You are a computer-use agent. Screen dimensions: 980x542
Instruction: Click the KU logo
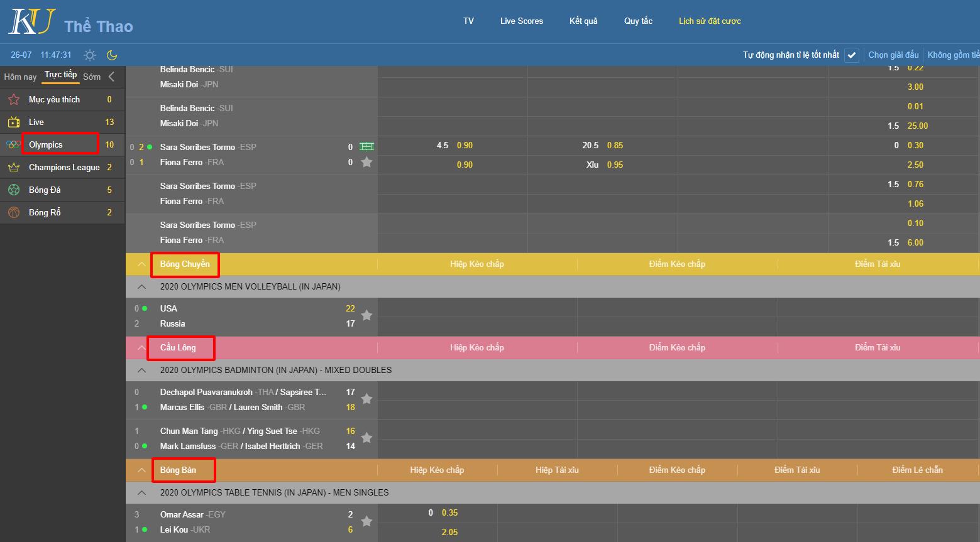31,21
